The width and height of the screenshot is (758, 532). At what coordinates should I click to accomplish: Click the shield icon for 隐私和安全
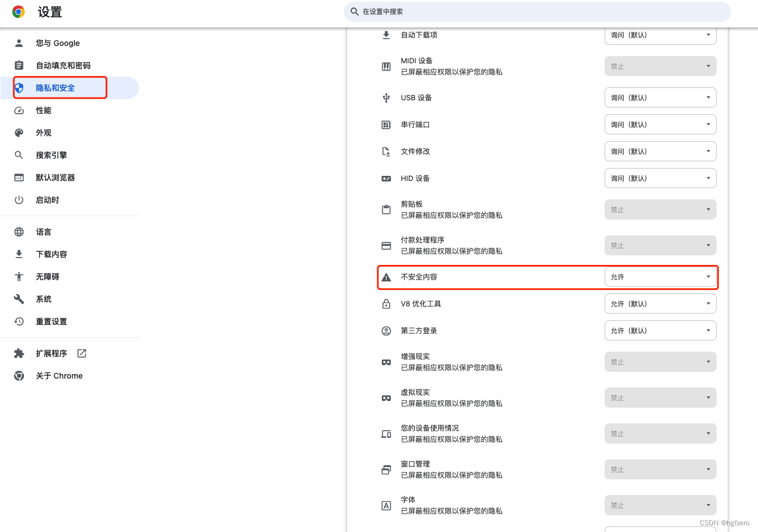tap(19, 88)
